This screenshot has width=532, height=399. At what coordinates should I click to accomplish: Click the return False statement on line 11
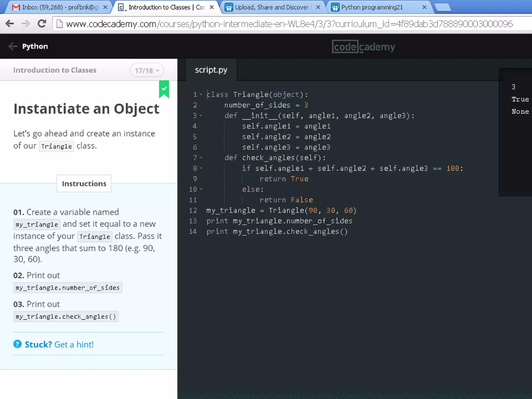(286, 200)
